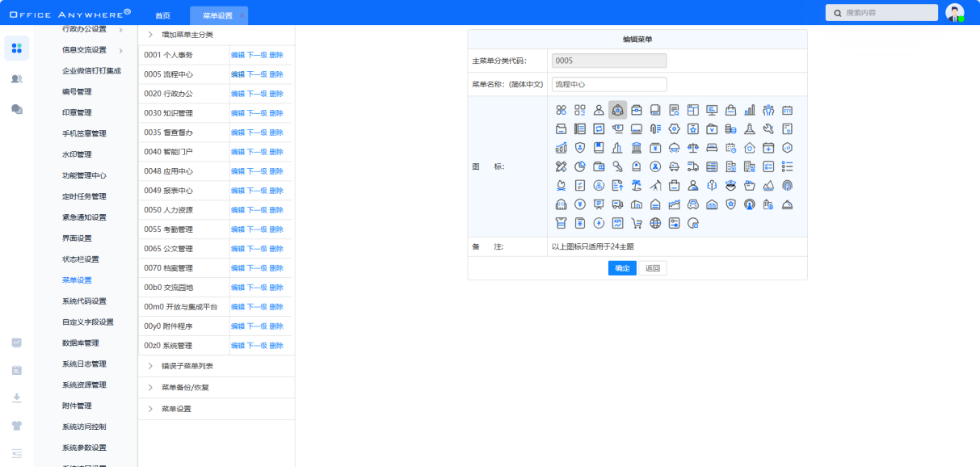Image resolution: width=980 pixels, height=467 pixels.
Task: Pick the palm tree icon
Action: coord(637,186)
